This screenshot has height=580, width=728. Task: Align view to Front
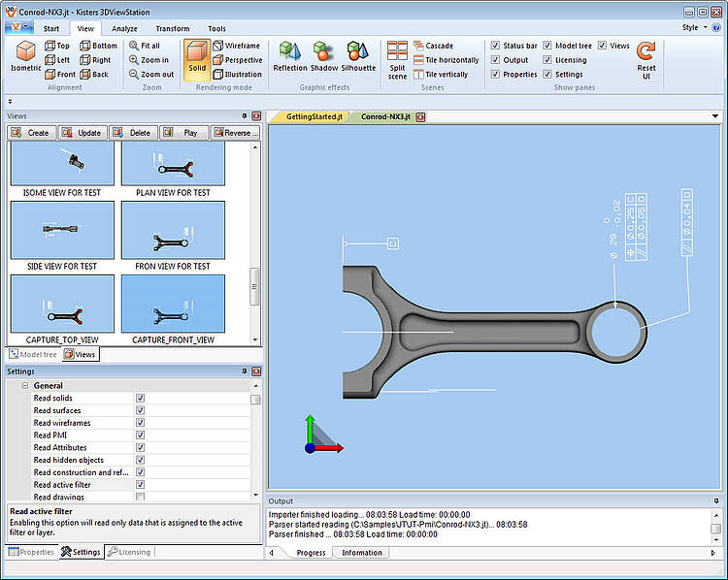coord(60,75)
